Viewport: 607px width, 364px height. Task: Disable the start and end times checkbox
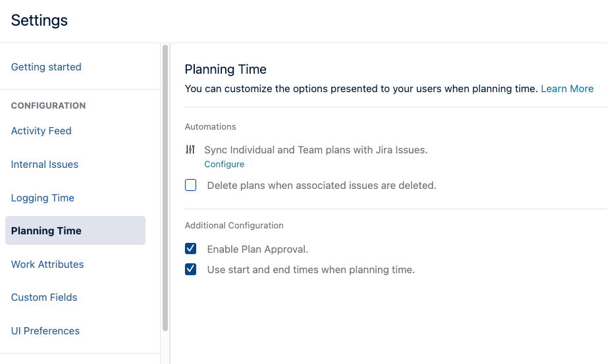click(191, 269)
